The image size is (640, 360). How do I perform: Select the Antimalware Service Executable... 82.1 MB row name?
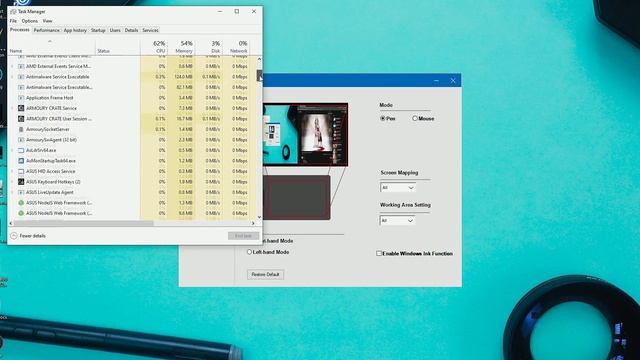click(x=59, y=87)
